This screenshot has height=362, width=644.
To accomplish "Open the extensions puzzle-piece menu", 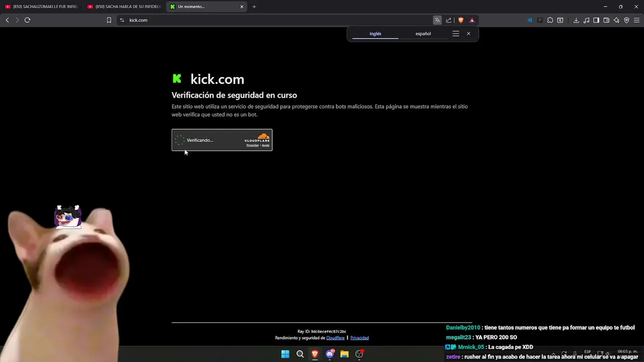I will (550, 20).
